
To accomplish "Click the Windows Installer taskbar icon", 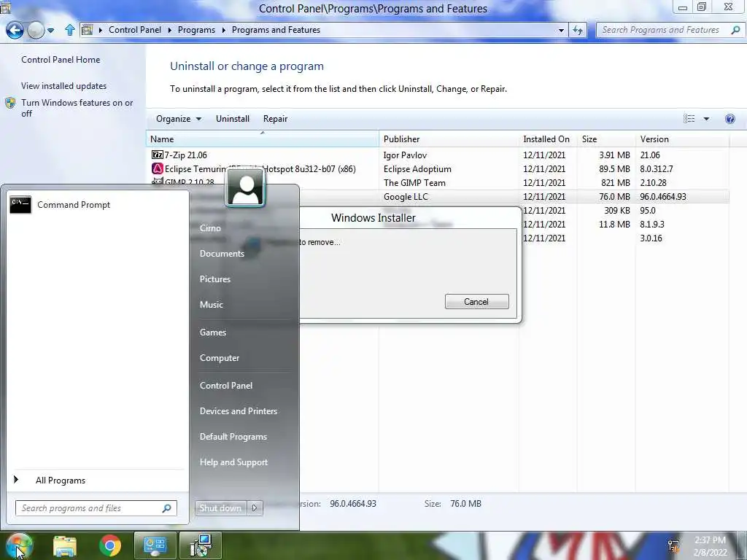I will point(201,545).
